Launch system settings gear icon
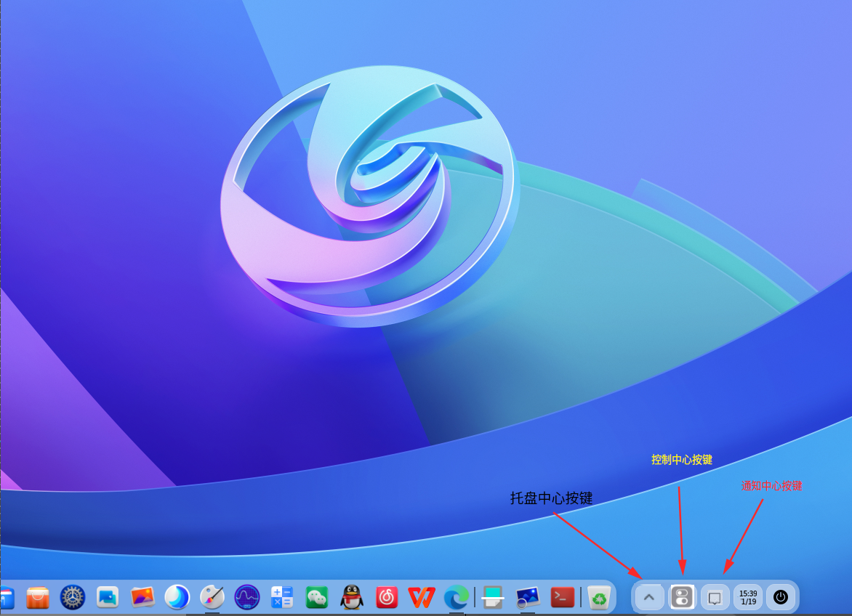The image size is (852, 616). tap(72, 597)
